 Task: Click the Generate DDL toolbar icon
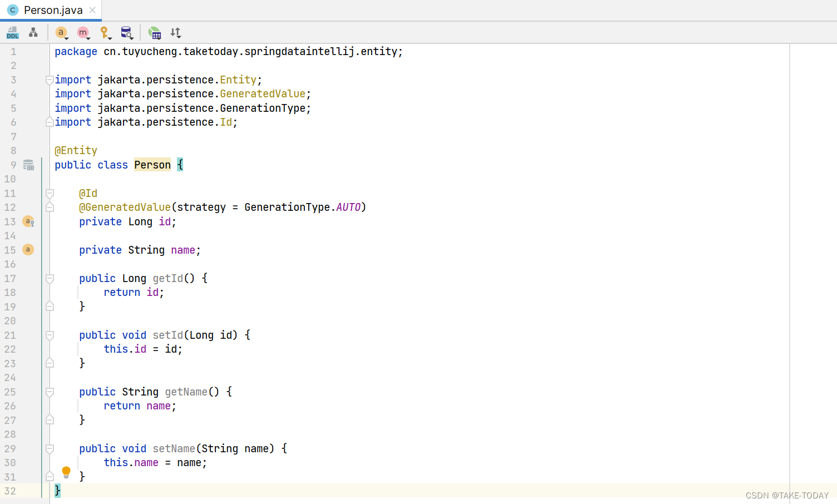click(13, 33)
